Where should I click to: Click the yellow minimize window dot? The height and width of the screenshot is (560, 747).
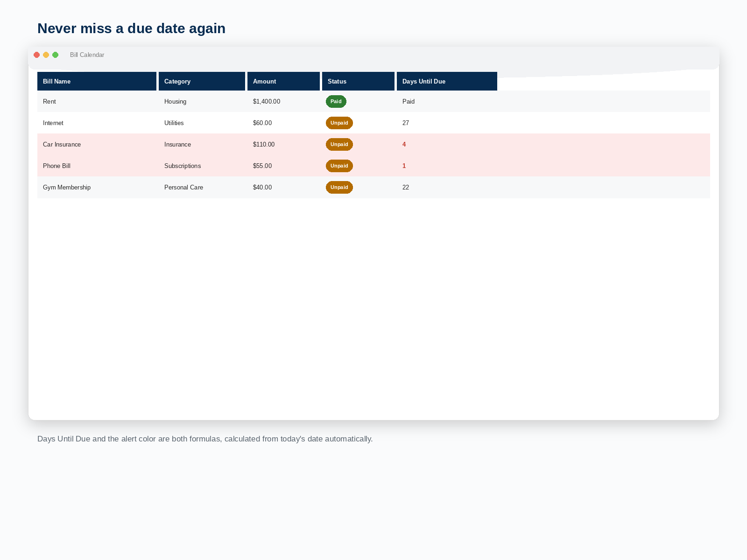[46, 55]
